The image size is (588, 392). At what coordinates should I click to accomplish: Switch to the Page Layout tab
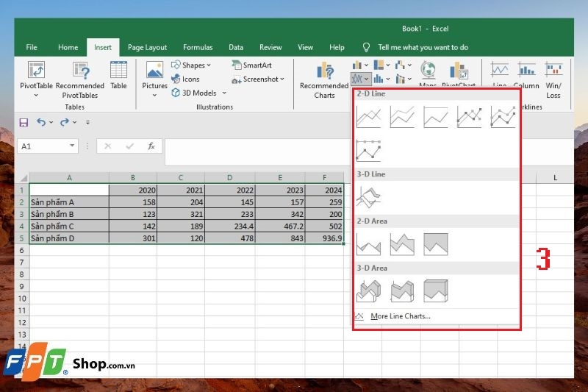[x=147, y=47]
